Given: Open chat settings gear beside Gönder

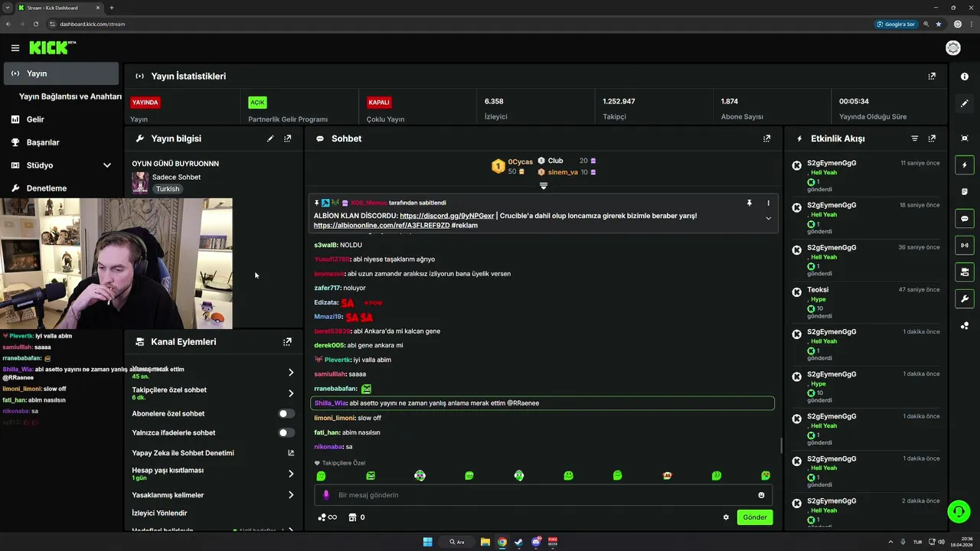Looking at the screenshot, I should pyautogui.click(x=726, y=517).
